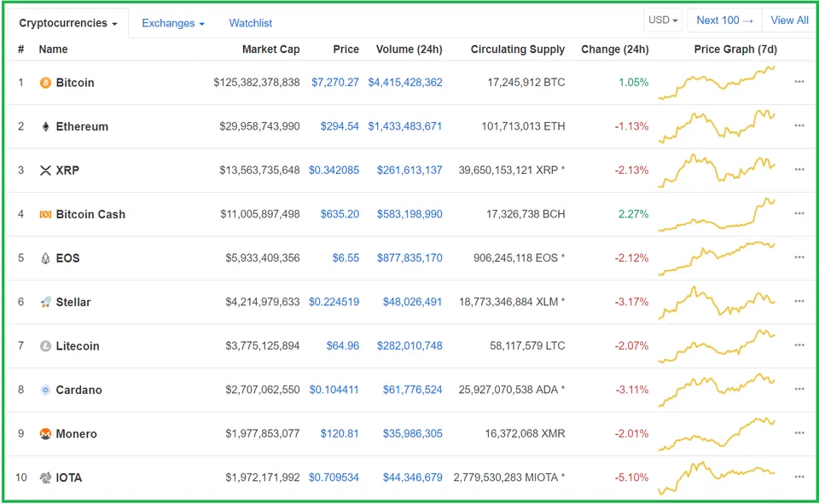Switch to the Watchlist tab
Screen dimensions: 819x504
[x=250, y=23]
